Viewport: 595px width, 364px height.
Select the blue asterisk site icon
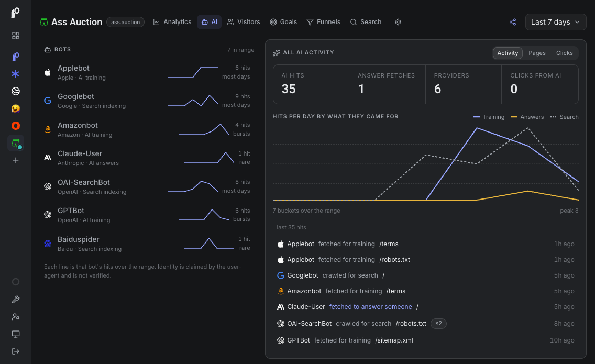tap(15, 74)
